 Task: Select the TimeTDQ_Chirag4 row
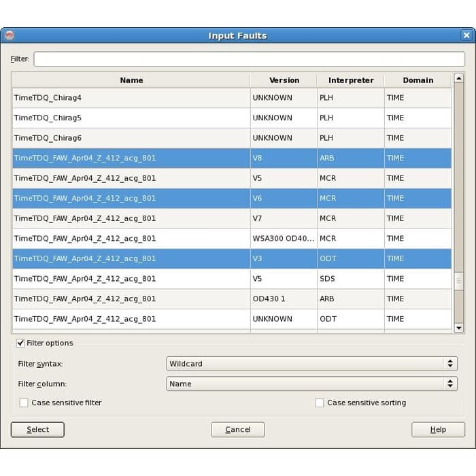coord(232,98)
